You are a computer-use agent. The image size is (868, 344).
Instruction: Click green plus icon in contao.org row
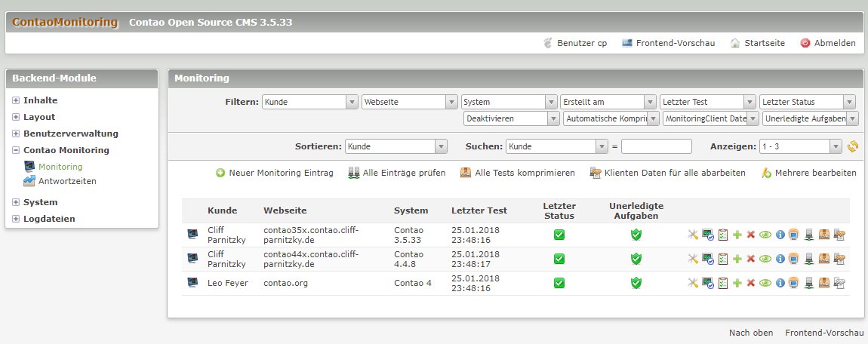(x=737, y=283)
